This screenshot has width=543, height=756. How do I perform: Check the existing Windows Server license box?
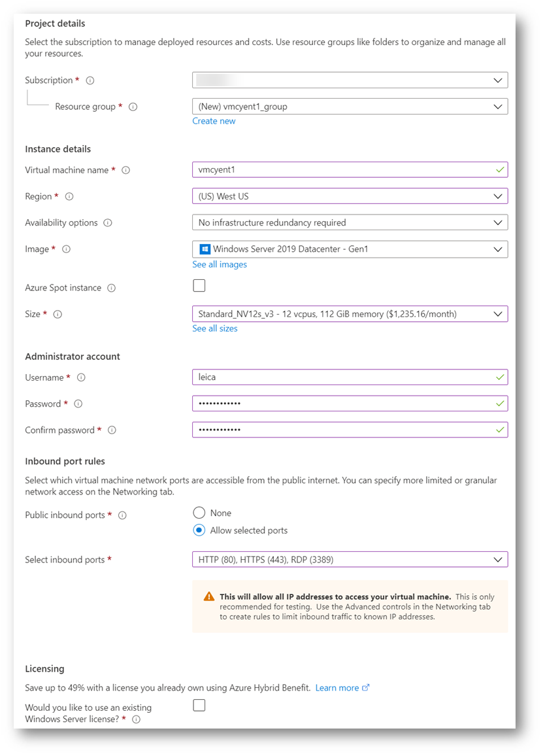(199, 705)
